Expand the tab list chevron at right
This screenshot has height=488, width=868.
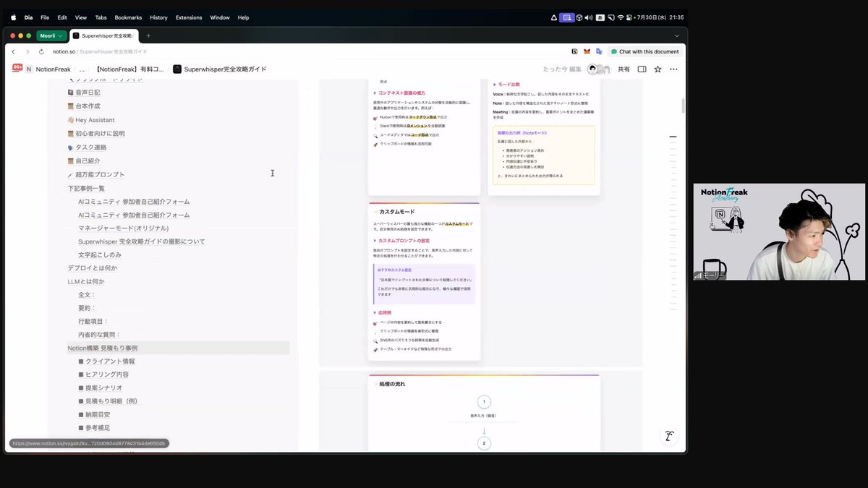pyautogui.click(x=676, y=35)
